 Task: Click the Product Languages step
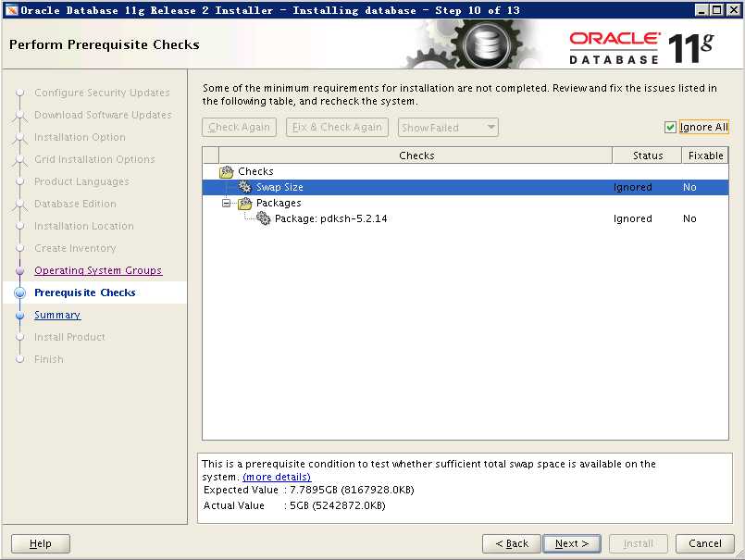click(81, 181)
